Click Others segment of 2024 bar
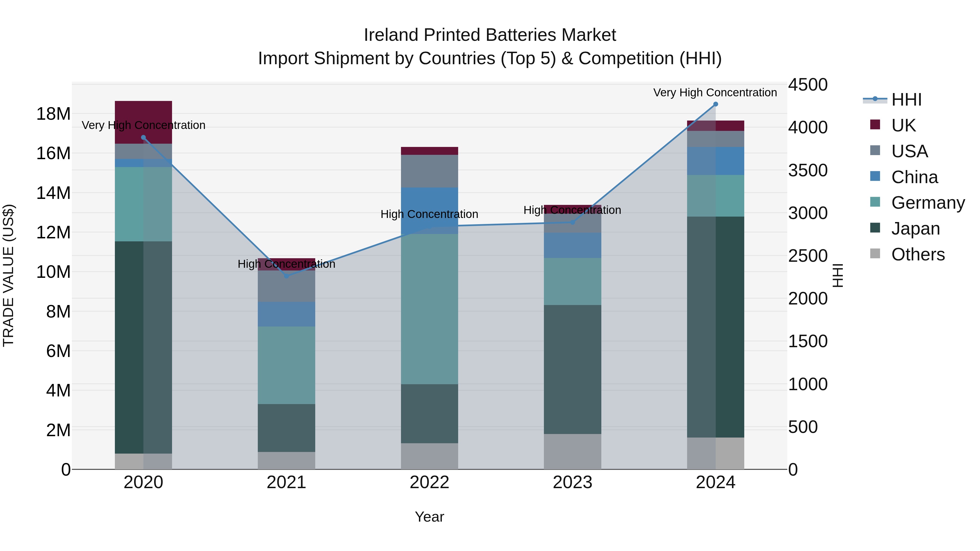Image resolution: width=980 pixels, height=551 pixels. tap(716, 453)
